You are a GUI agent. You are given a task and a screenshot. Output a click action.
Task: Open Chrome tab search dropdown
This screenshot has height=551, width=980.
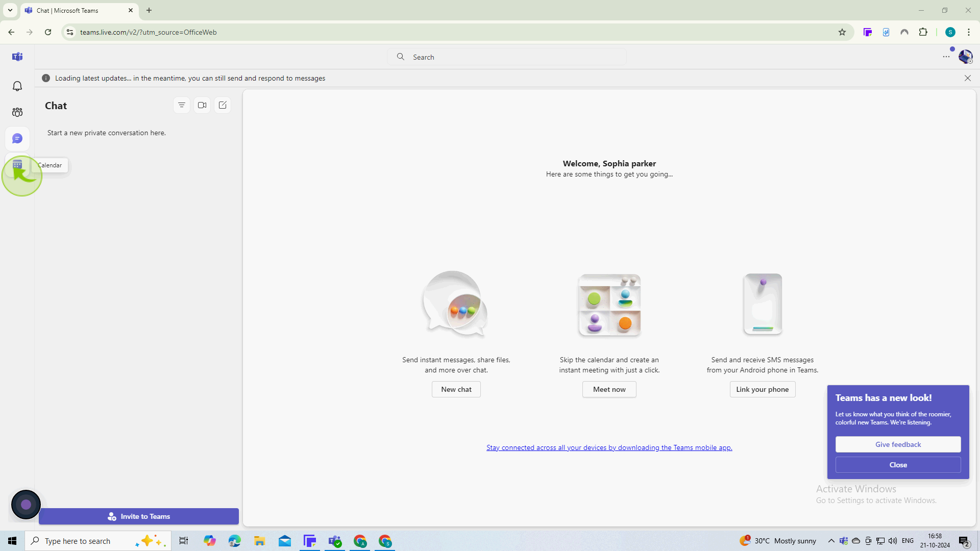tap(10, 10)
